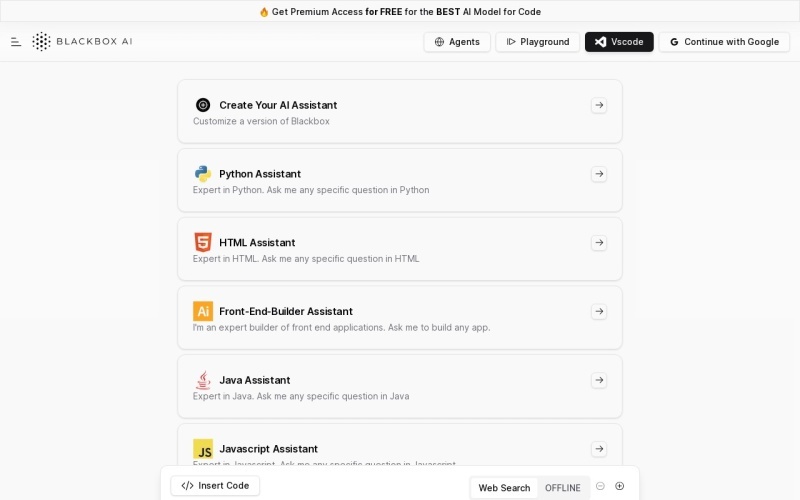Click the play icon in Playground
The image size is (800, 500).
click(511, 42)
